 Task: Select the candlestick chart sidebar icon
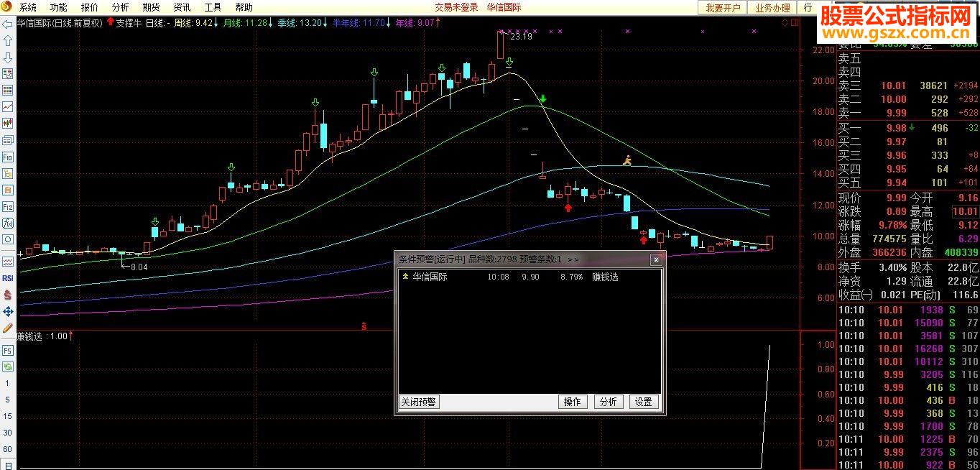click(x=8, y=123)
